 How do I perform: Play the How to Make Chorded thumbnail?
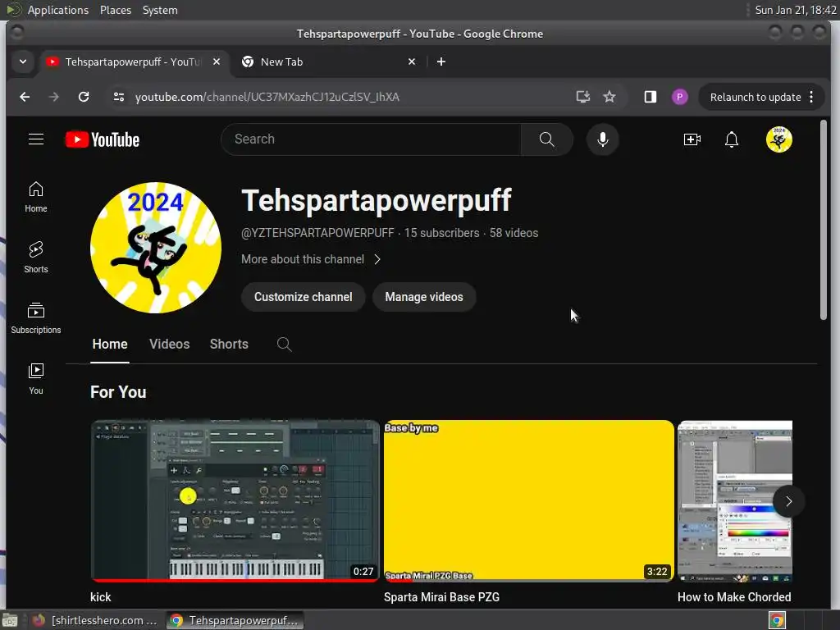point(734,501)
